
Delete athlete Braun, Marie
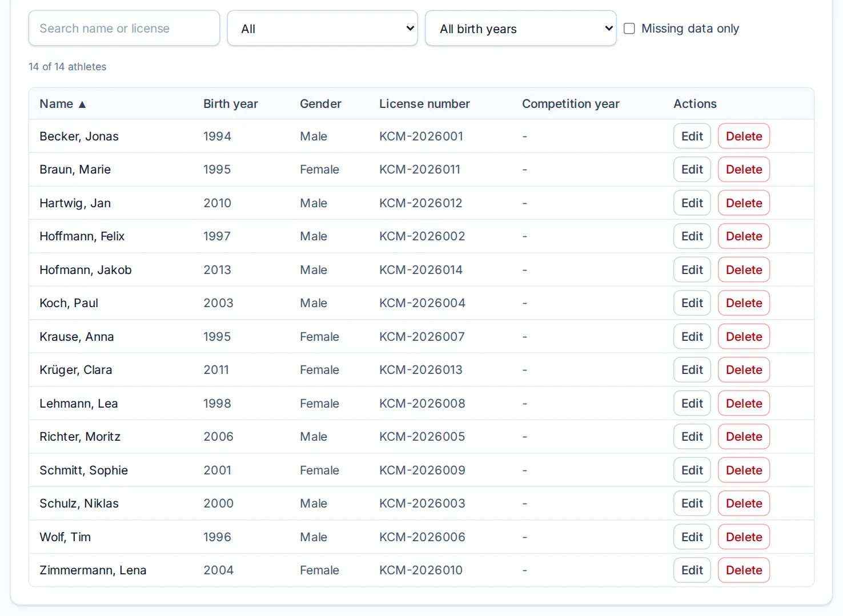(x=744, y=170)
